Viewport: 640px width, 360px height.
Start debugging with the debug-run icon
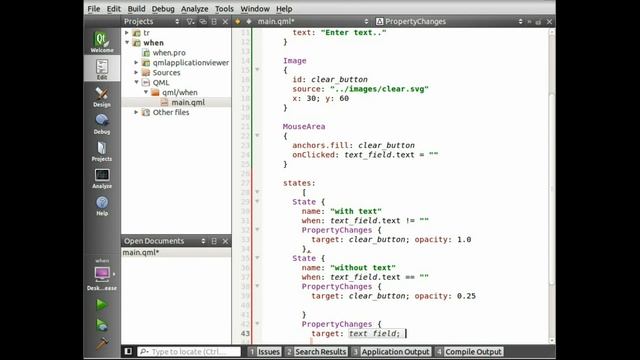pyautogui.click(x=102, y=325)
